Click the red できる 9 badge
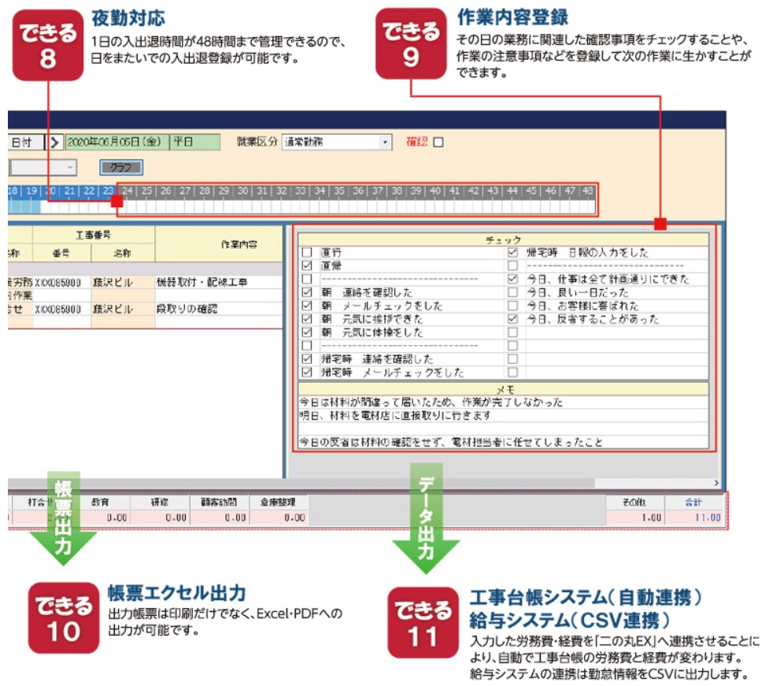The height and width of the screenshot is (686, 784). (411, 46)
